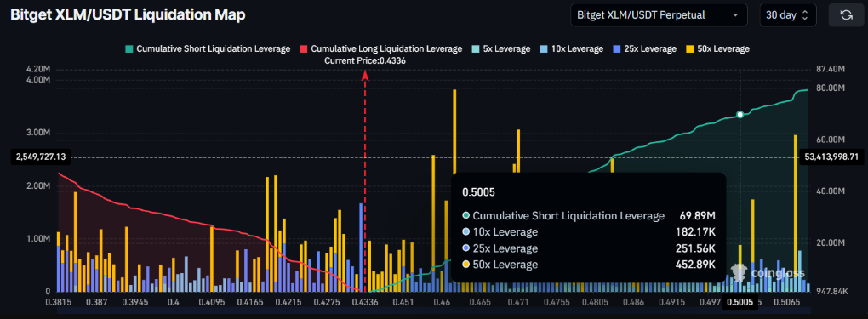Image resolution: width=868 pixels, height=319 pixels.
Task: Click the Current Price 0.4336 label
Action: [365, 61]
